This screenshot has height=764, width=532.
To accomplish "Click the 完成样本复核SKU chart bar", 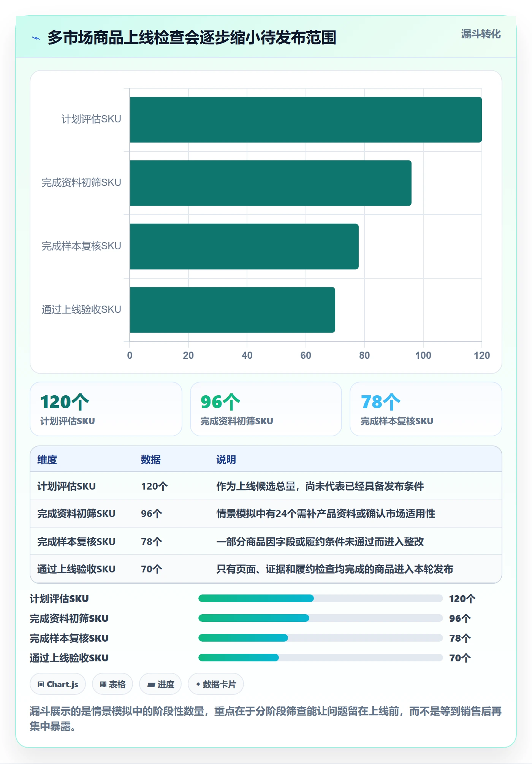I will tap(244, 247).
